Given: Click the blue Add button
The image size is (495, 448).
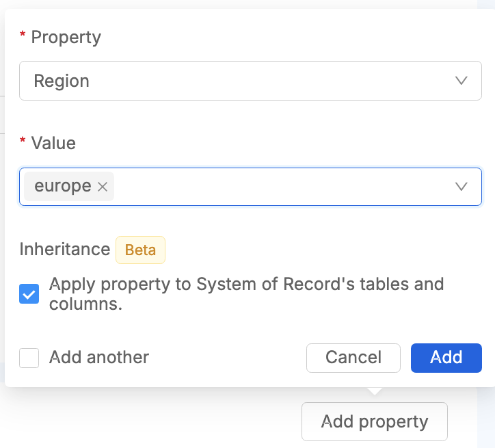Looking at the screenshot, I should [446, 358].
